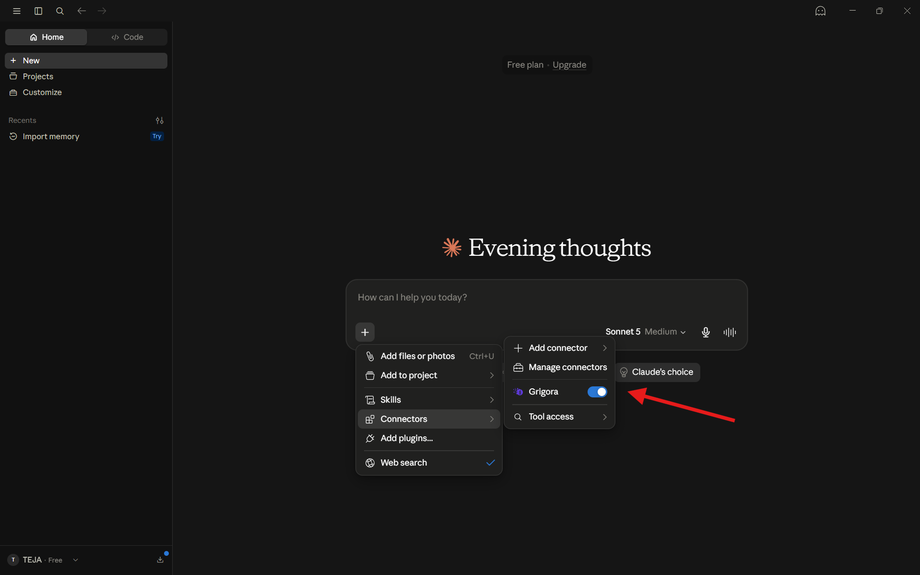Click the Upgrade link
This screenshot has height=575, width=920.
tap(569, 65)
